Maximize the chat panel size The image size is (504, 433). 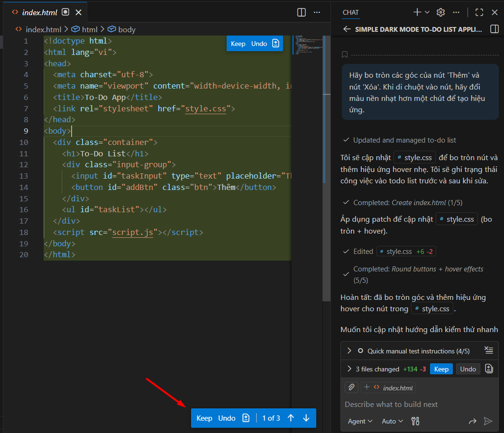pos(479,12)
